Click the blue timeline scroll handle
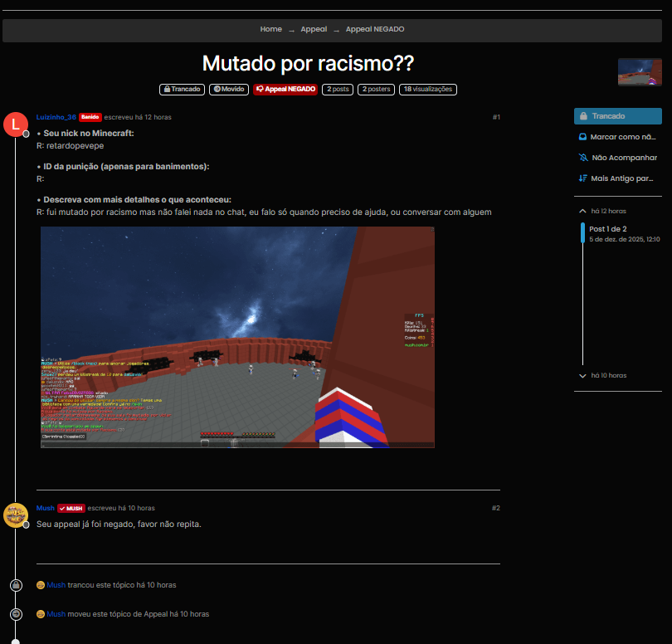The width and height of the screenshot is (672, 644). (582, 233)
